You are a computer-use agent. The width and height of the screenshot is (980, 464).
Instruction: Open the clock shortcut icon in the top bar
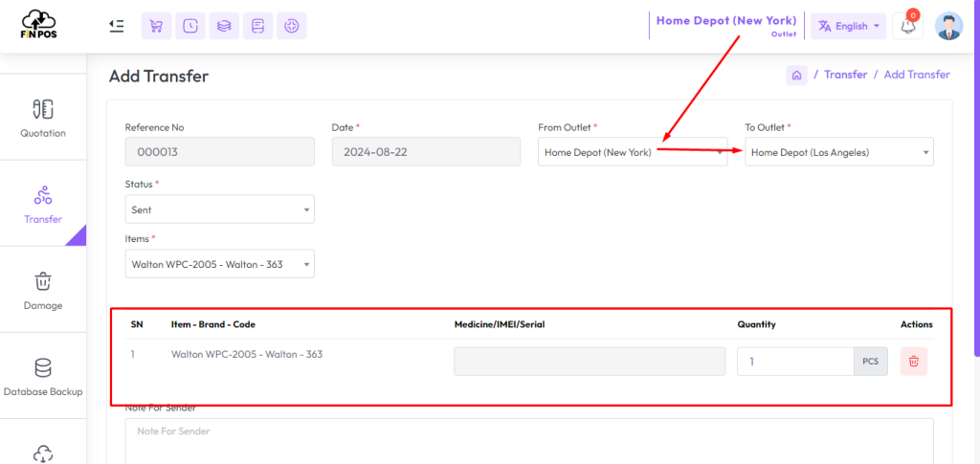[x=190, y=26]
